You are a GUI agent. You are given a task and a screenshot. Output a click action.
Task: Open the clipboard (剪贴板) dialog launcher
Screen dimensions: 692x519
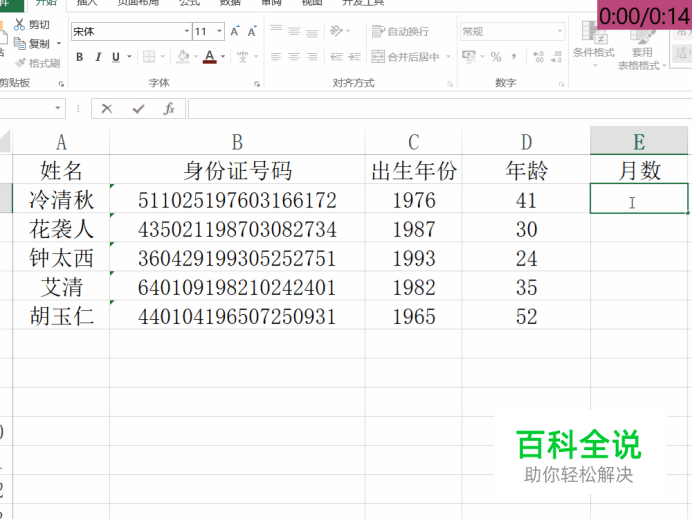pos(61,83)
